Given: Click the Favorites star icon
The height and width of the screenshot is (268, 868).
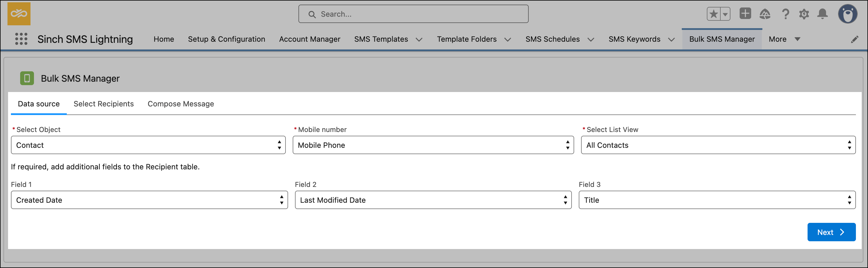Looking at the screenshot, I should [713, 14].
